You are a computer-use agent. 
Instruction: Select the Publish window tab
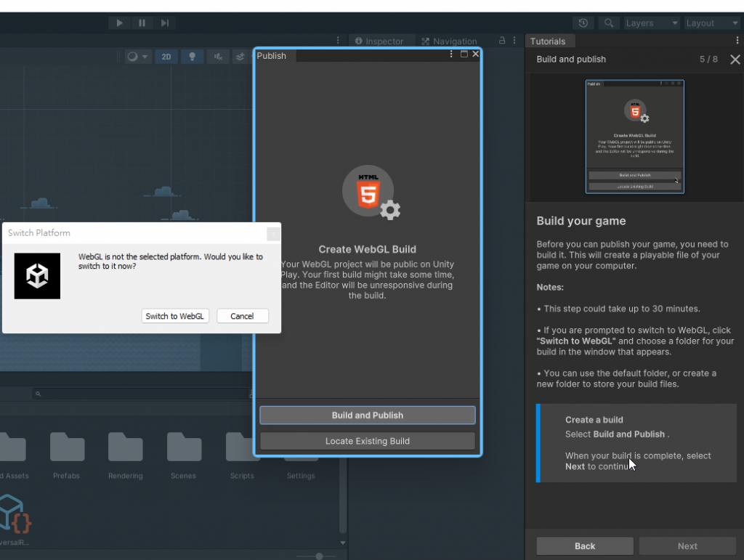(272, 55)
